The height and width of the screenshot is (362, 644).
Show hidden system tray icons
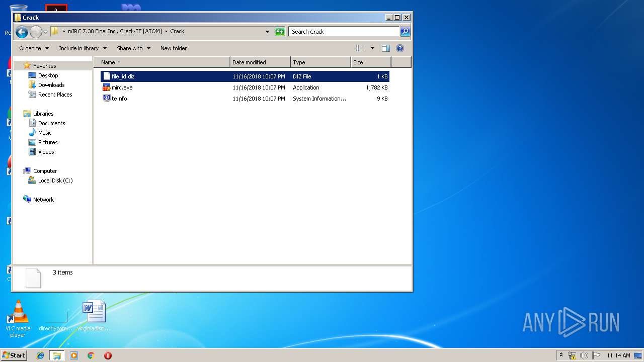[561, 355]
